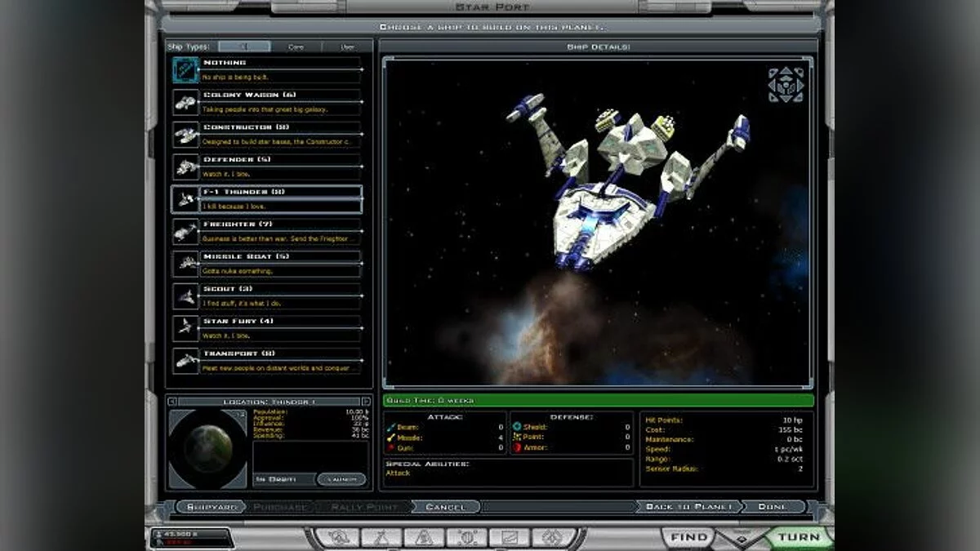The image size is (980, 551).
Task: Click the green Build Time progress bar
Action: tap(599, 401)
